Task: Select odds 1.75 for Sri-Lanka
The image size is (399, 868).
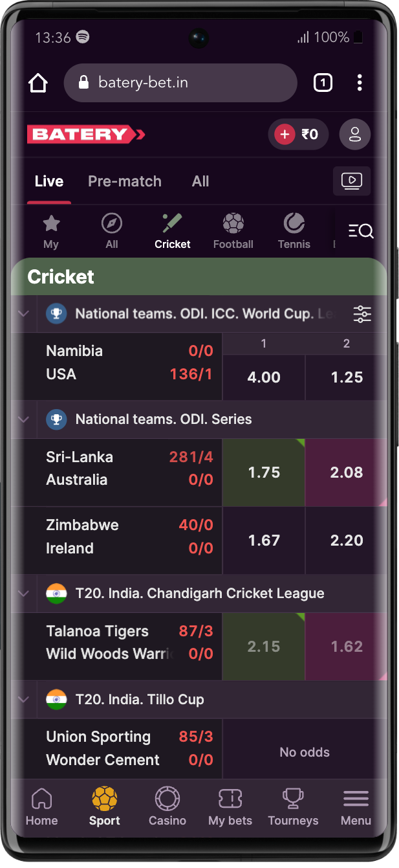Action: click(x=263, y=472)
